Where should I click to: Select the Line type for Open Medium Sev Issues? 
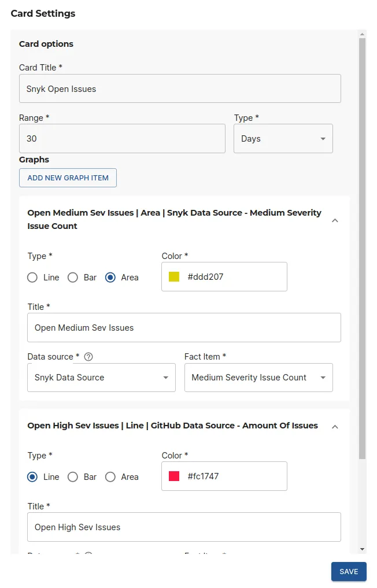tap(32, 277)
